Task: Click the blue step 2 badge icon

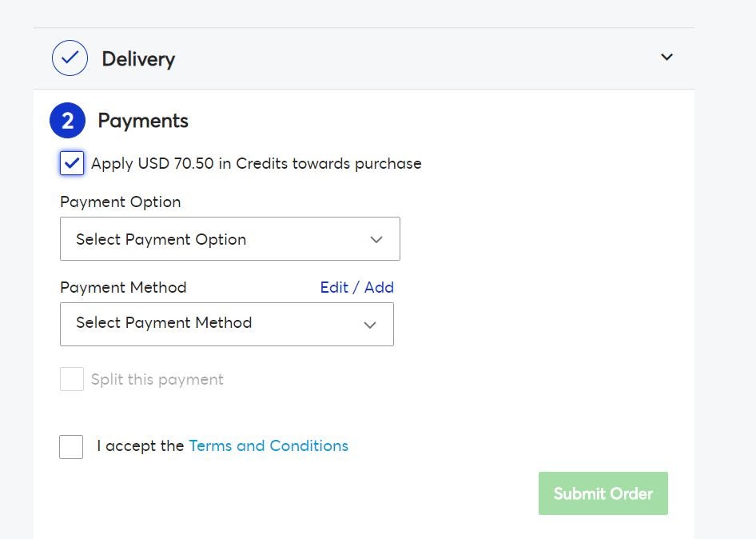Action: (67, 121)
